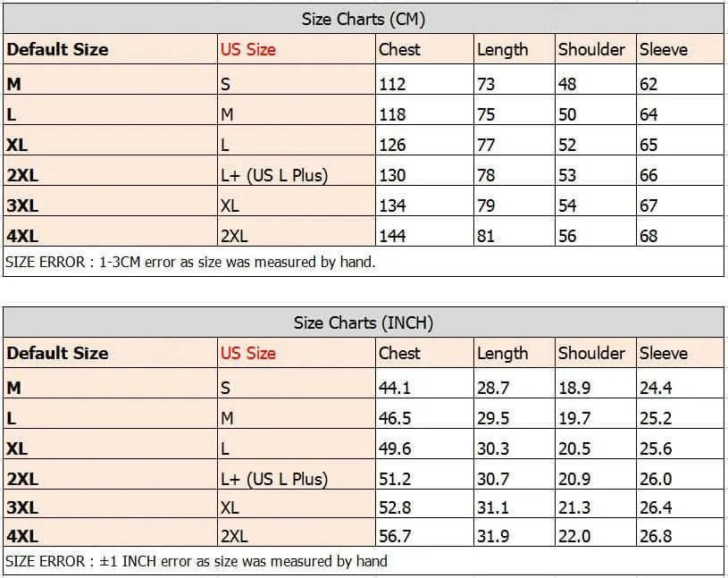Click sleeve value 26.8 in INCH table
This screenshot has width=728, height=578.
[x=656, y=536]
